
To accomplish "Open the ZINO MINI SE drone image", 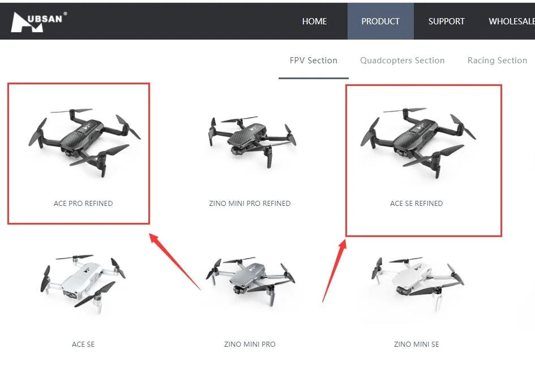I will pyautogui.click(x=418, y=283).
